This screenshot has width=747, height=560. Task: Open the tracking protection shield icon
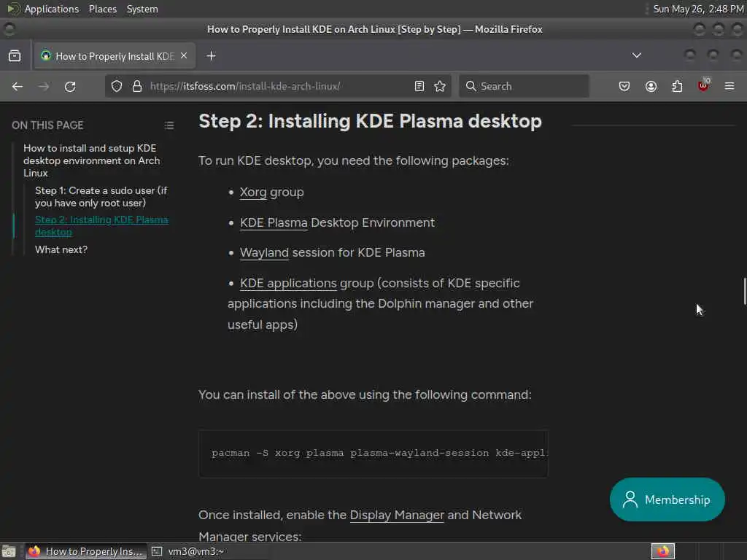(x=117, y=86)
